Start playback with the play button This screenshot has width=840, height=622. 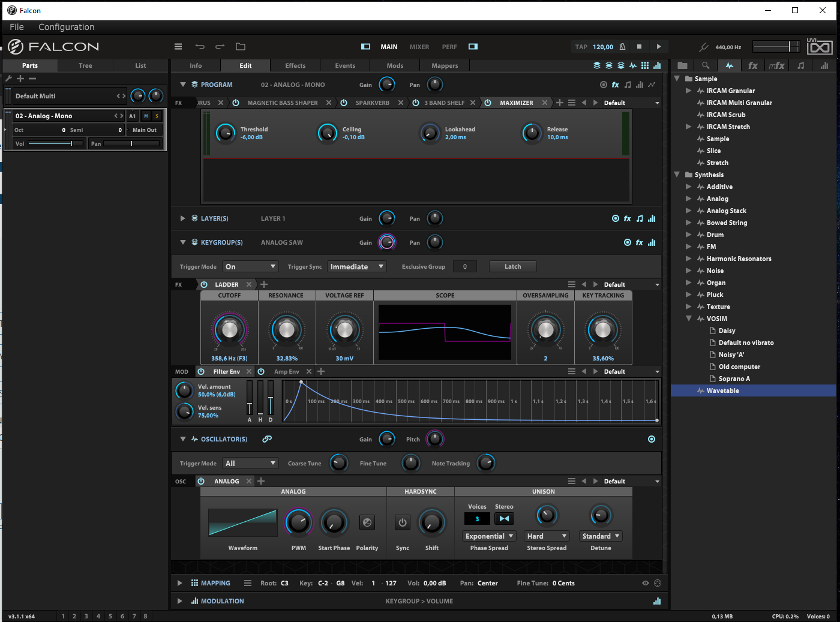click(x=659, y=47)
